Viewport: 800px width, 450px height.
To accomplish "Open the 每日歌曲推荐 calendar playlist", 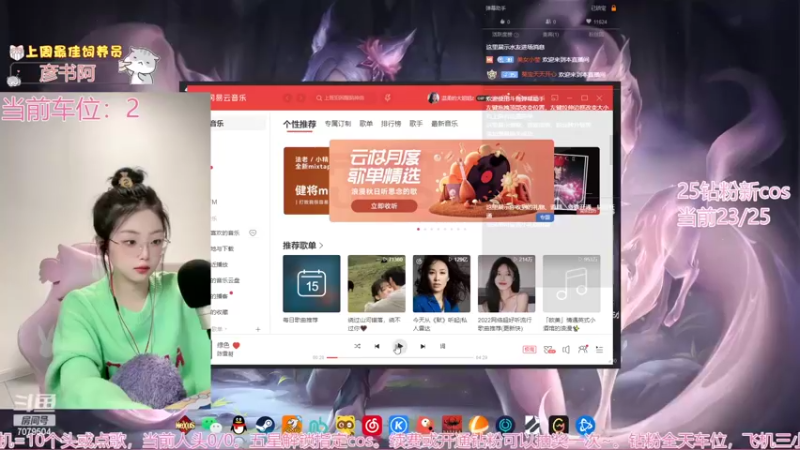I will (311, 284).
